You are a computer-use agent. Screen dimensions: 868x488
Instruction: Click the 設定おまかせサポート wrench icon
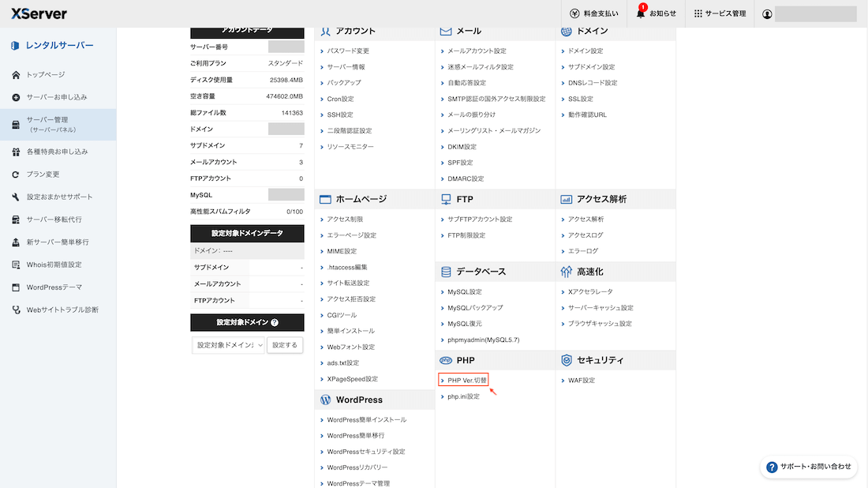point(16,197)
